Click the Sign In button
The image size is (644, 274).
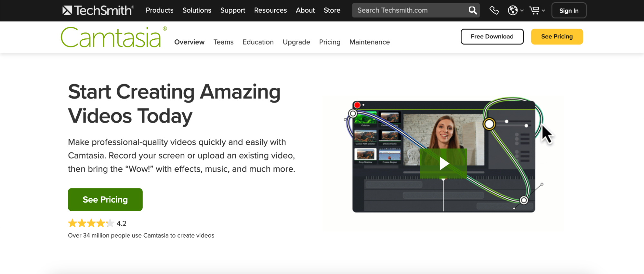click(x=569, y=10)
